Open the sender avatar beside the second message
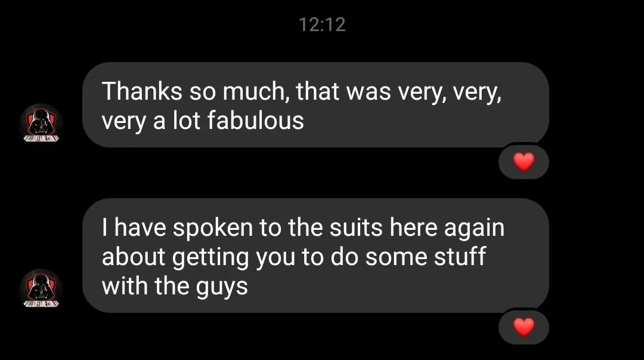This screenshot has width=644, height=360. (x=42, y=289)
